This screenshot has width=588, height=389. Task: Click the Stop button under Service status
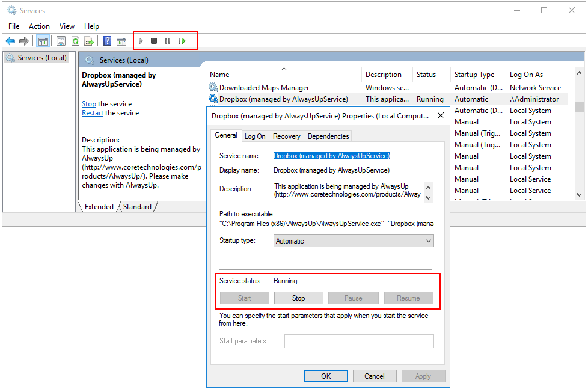click(x=298, y=298)
